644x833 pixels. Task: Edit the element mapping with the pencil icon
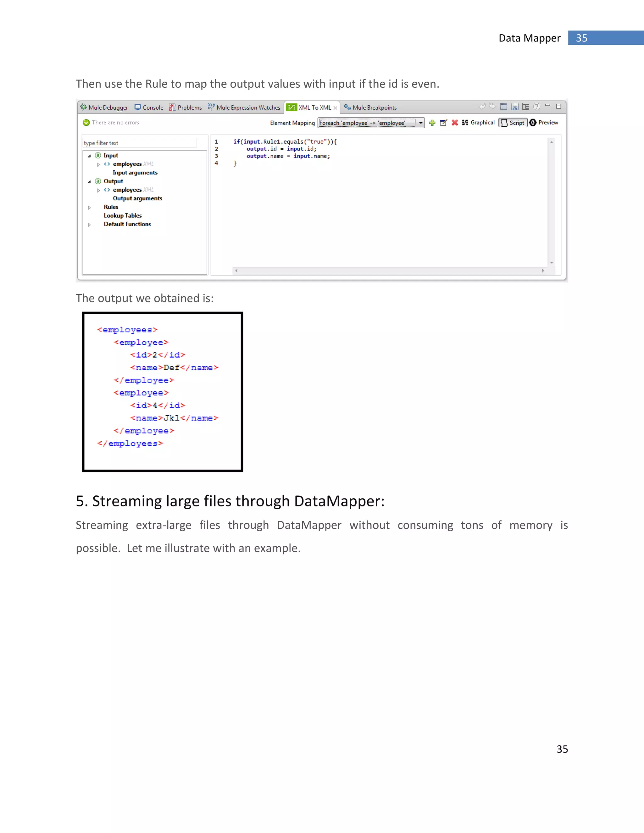point(443,122)
